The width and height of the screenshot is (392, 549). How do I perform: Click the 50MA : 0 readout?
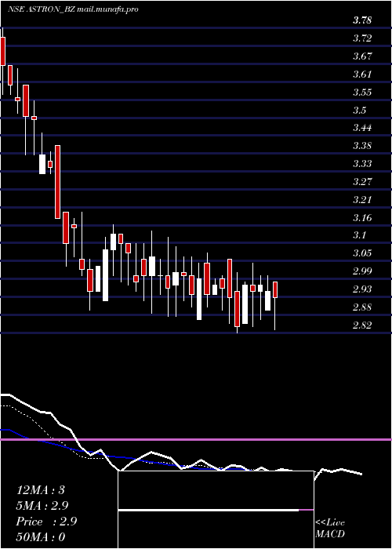[41, 537]
